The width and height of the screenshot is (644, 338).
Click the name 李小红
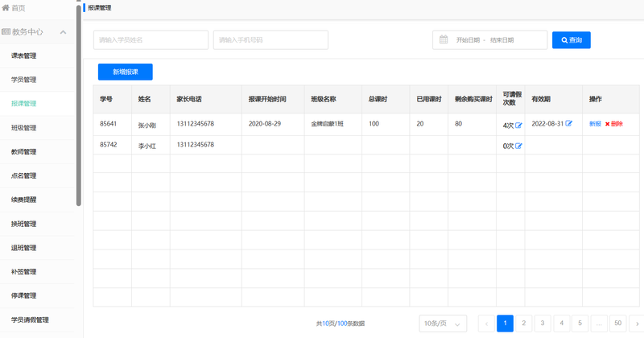(147, 146)
